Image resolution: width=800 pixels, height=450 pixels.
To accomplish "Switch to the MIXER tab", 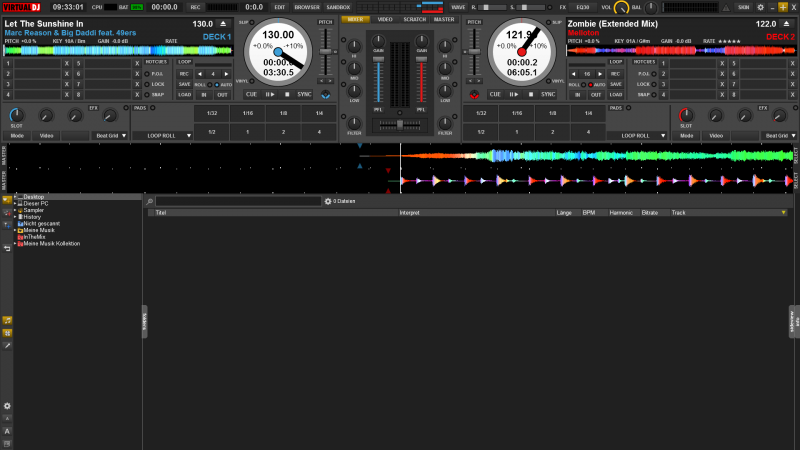I will point(356,19).
